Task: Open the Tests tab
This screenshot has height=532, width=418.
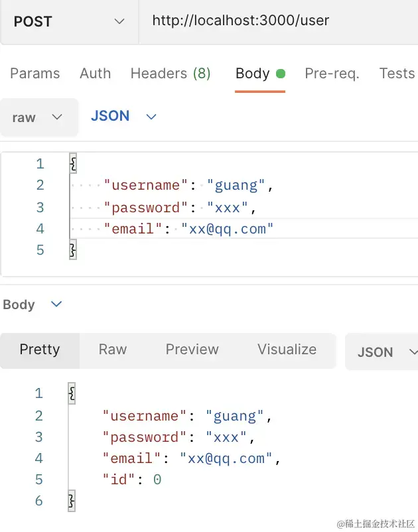Action: (x=396, y=74)
